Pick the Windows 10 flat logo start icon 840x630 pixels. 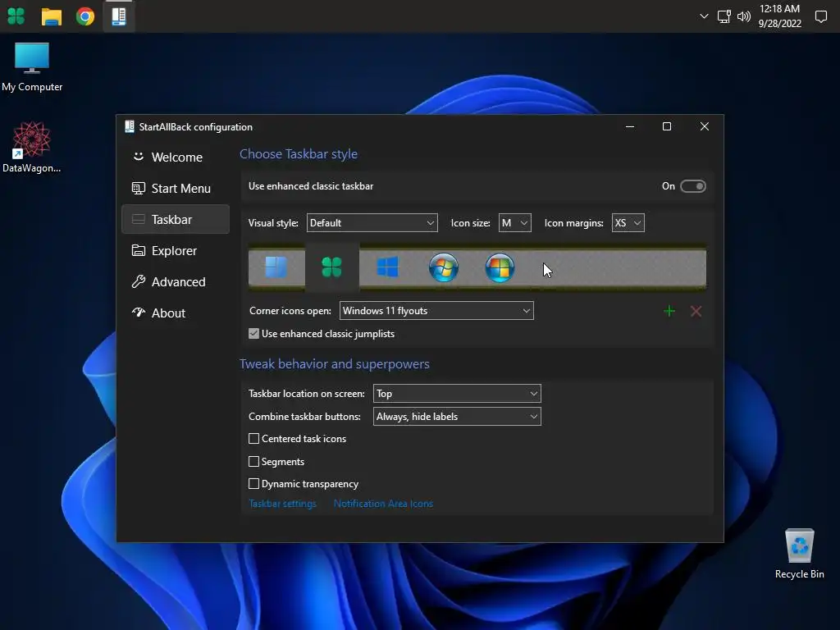(387, 267)
